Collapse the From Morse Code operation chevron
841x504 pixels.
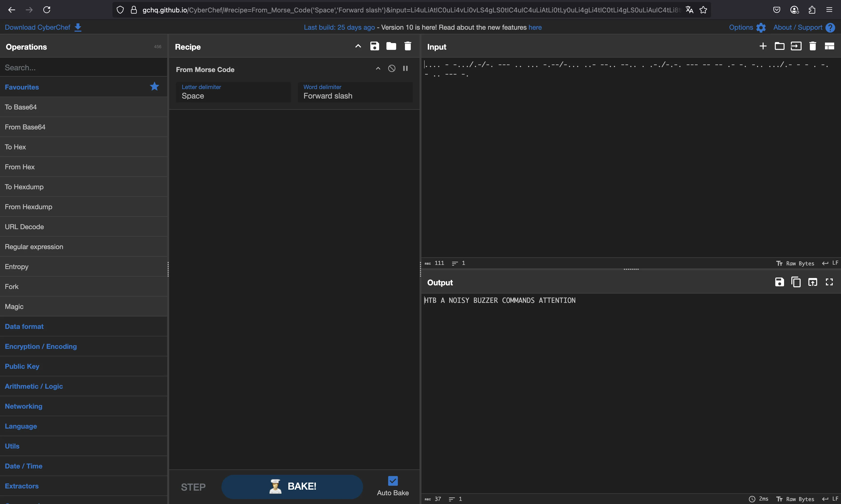(378, 69)
